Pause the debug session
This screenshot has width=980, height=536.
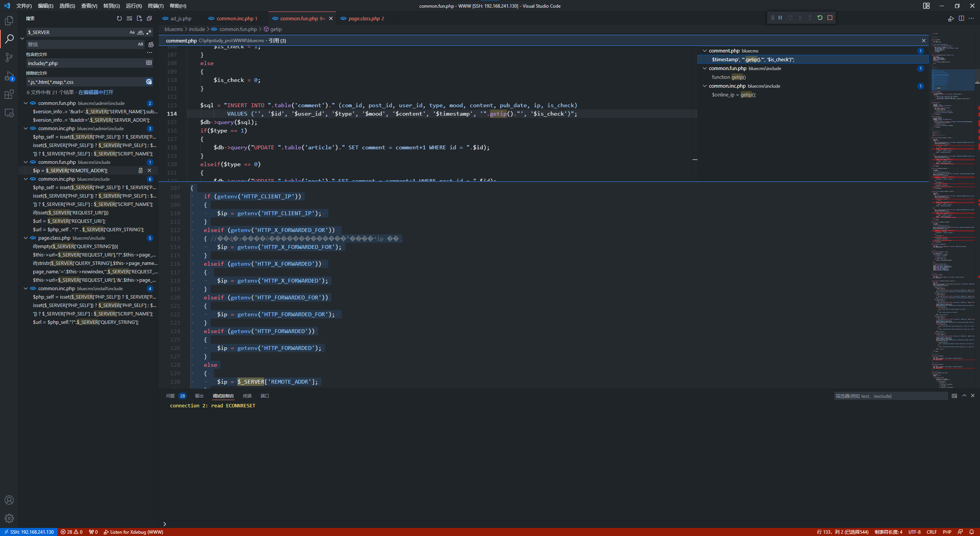[x=780, y=18]
